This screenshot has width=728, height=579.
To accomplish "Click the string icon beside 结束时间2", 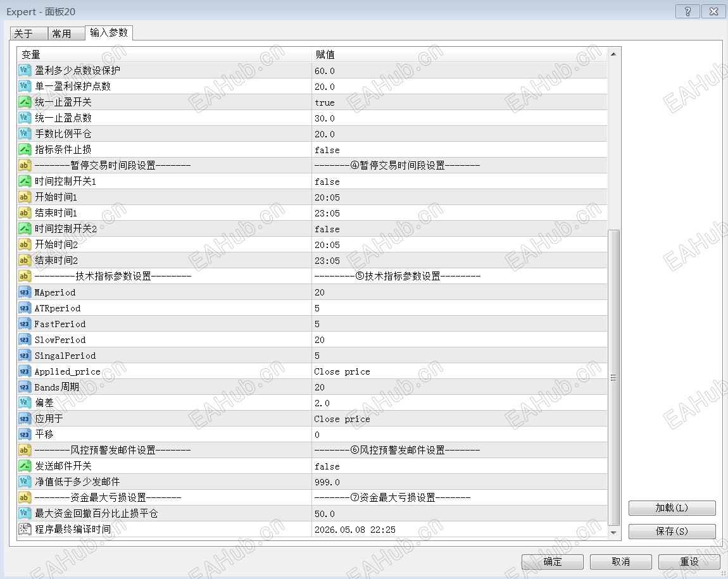I will pos(24,260).
